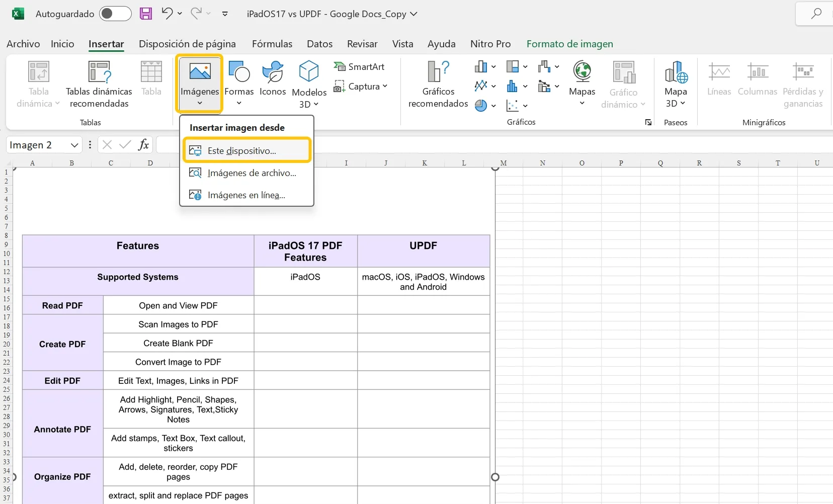The height and width of the screenshot is (504, 833).
Task: Click Gráficos recomendados icon
Action: pyautogui.click(x=438, y=71)
